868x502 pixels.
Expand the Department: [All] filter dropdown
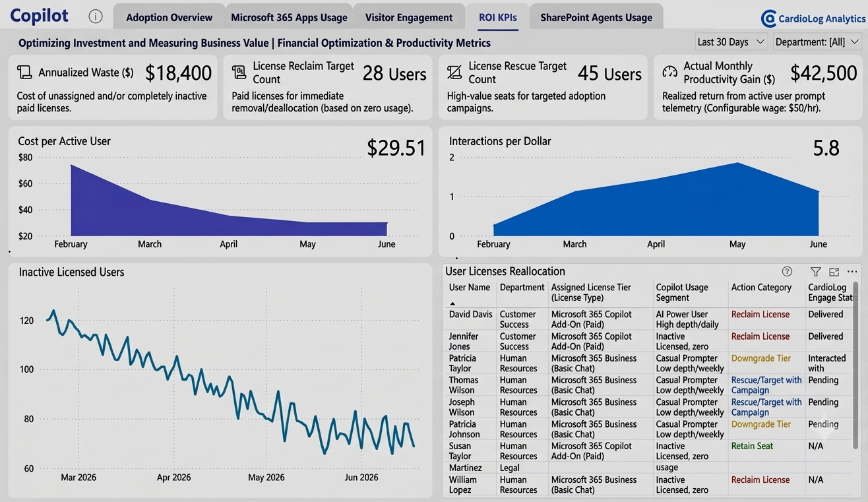[x=817, y=42]
